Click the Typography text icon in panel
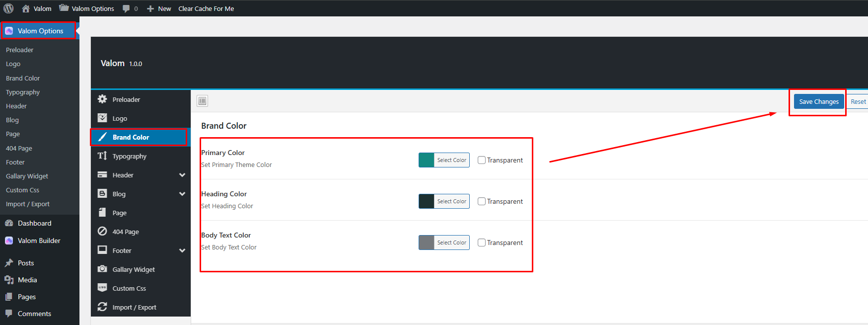Image resolution: width=868 pixels, height=325 pixels. point(102,156)
